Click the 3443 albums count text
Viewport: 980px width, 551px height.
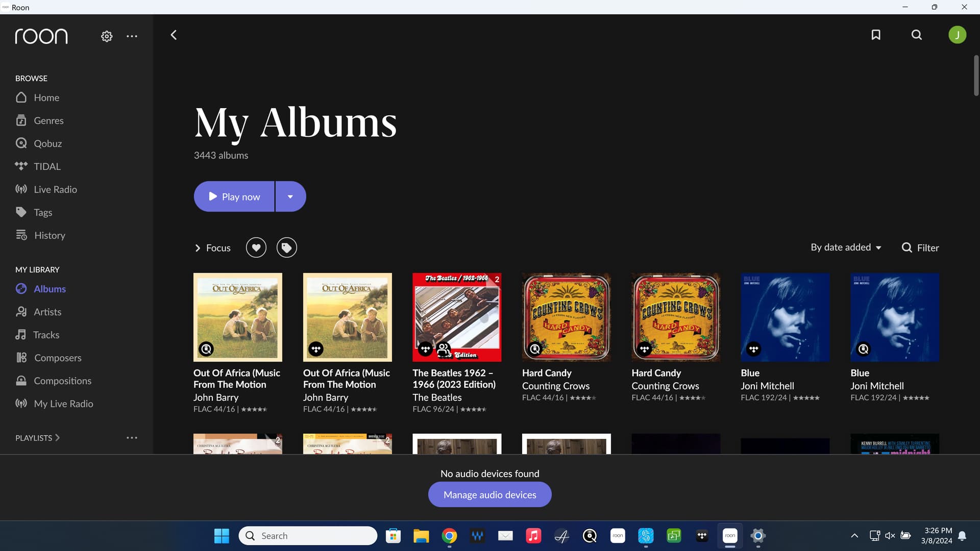(x=221, y=155)
